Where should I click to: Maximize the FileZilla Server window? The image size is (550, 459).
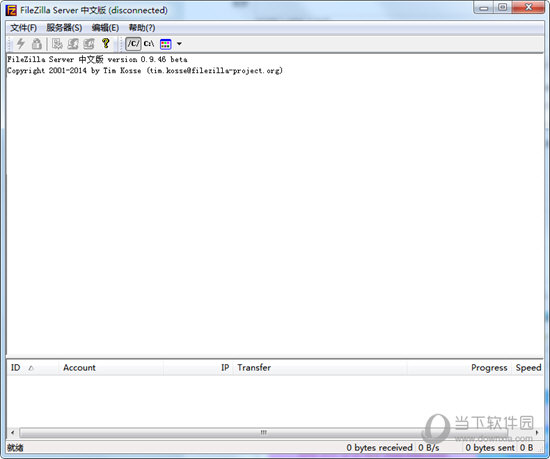pyautogui.click(x=503, y=8)
